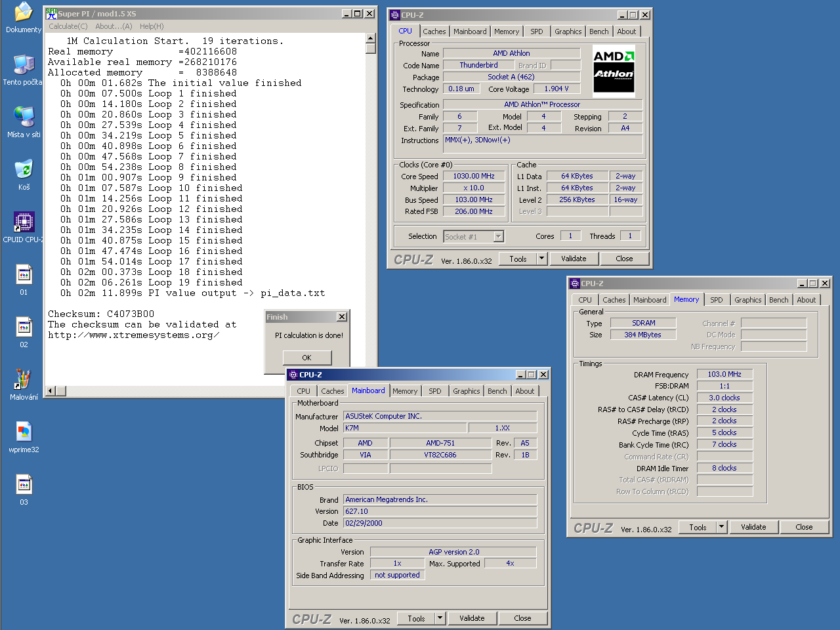Switch to Bench tab in CPU window
The image size is (840, 630).
[598, 31]
